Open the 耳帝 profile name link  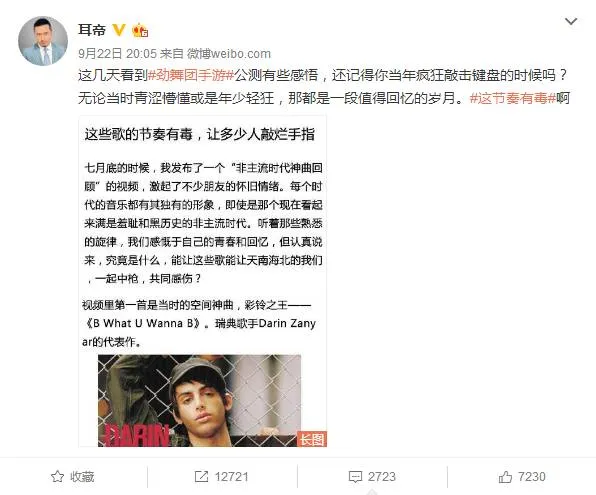pos(92,30)
